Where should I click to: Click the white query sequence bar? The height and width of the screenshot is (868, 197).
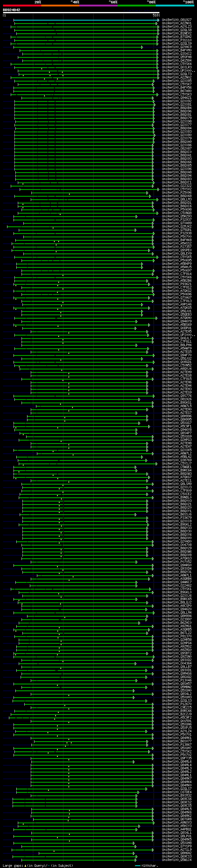click(x=81, y=13)
